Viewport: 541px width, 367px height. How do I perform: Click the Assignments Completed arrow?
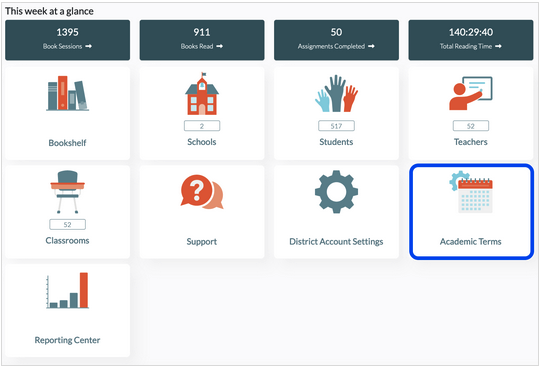click(x=371, y=46)
